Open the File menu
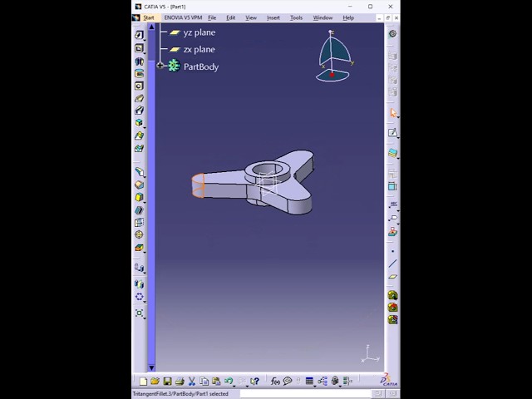The image size is (532, 399). [x=212, y=17]
